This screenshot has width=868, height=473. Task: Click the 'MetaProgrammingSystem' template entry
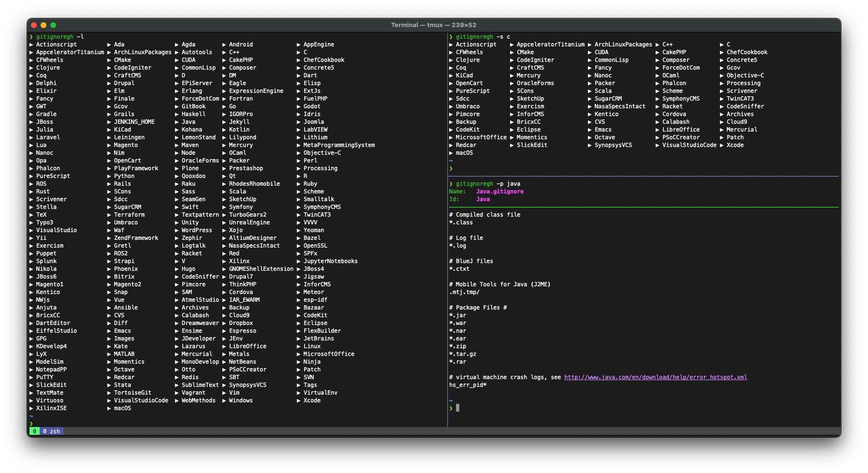click(339, 145)
